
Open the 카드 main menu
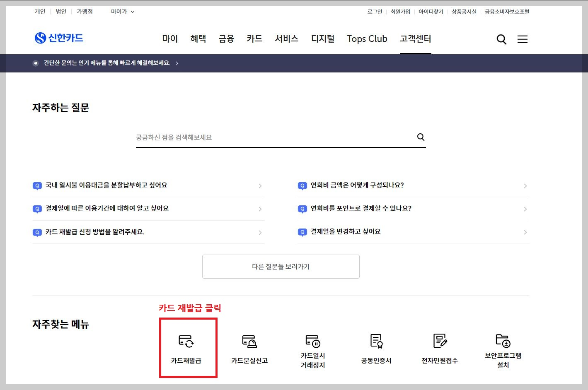(254, 39)
